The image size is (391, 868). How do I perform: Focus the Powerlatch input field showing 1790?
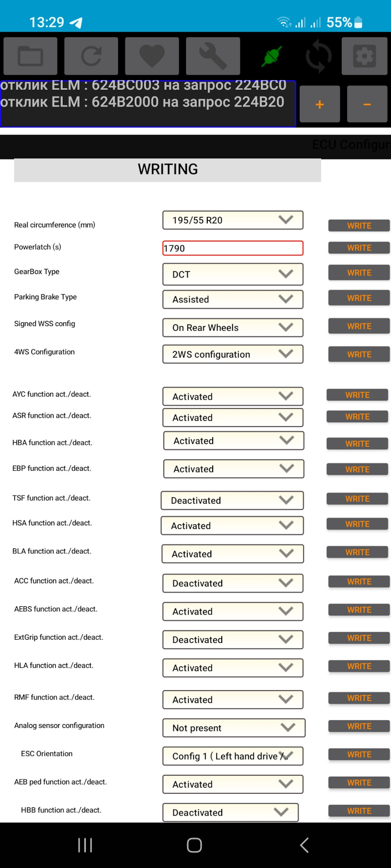[x=233, y=248]
